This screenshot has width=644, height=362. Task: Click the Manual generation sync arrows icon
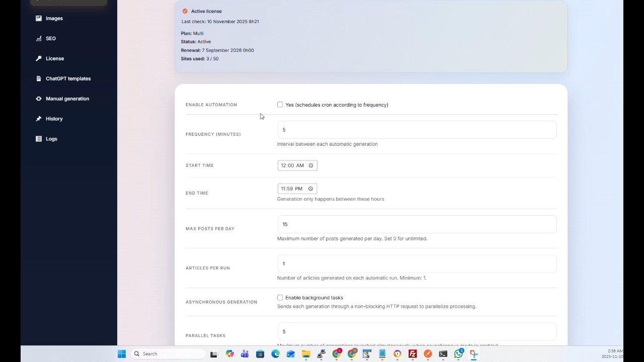click(39, 99)
